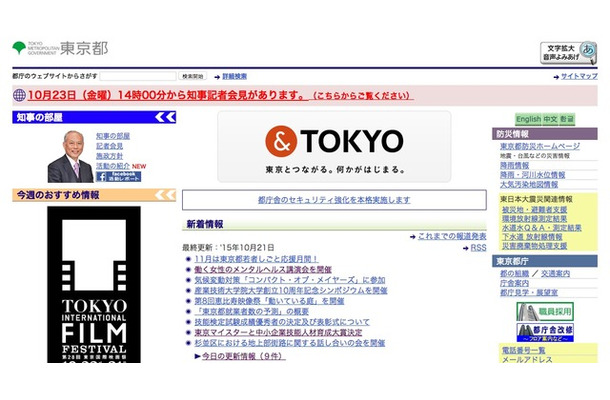Click the 検索開始 search button
Viewport: 610px width, 400px height.
193,76
